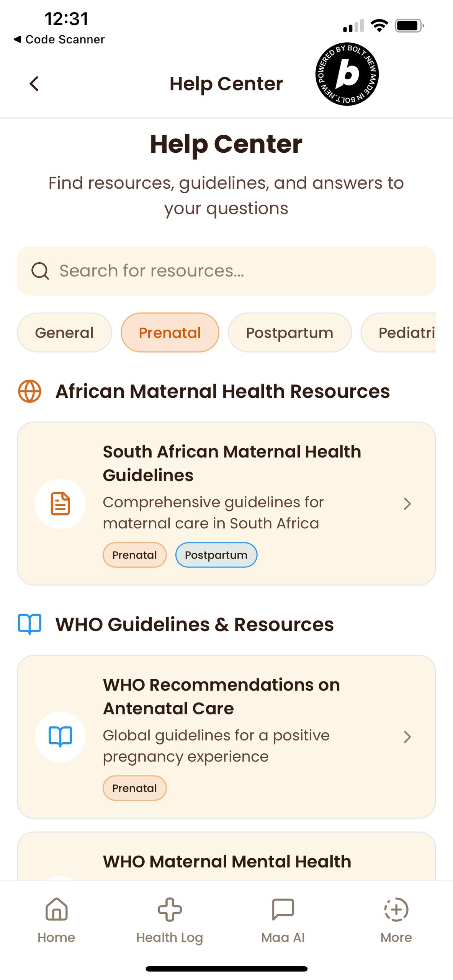This screenshot has height=980, width=453.
Task: Click the open book icon beside WHO Guidelines heading
Action: pyautogui.click(x=29, y=624)
